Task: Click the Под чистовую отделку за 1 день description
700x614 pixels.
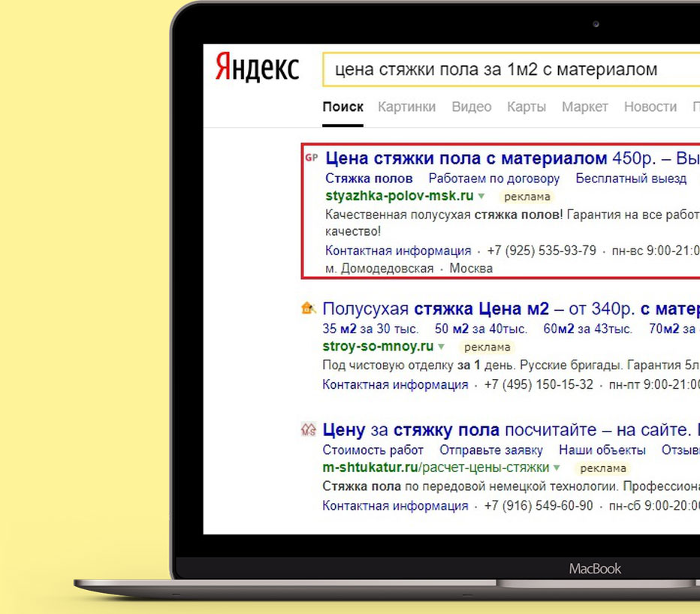Action: click(511, 366)
